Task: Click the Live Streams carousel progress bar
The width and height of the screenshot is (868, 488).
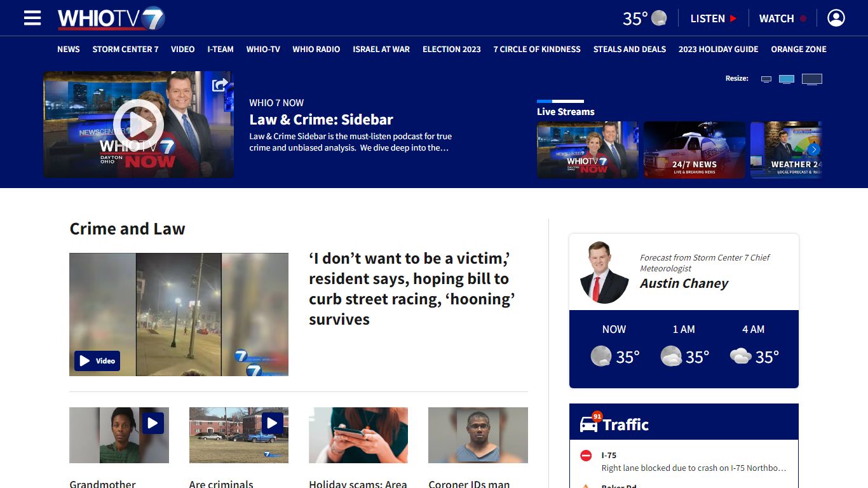Action: point(560,101)
